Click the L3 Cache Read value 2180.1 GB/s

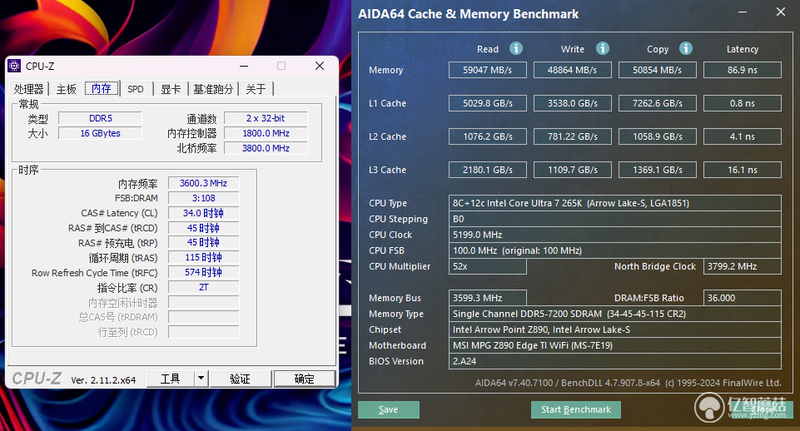(x=488, y=170)
